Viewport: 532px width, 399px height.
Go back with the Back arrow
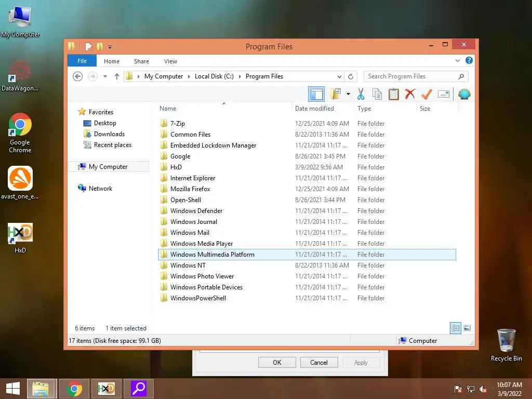(x=78, y=76)
